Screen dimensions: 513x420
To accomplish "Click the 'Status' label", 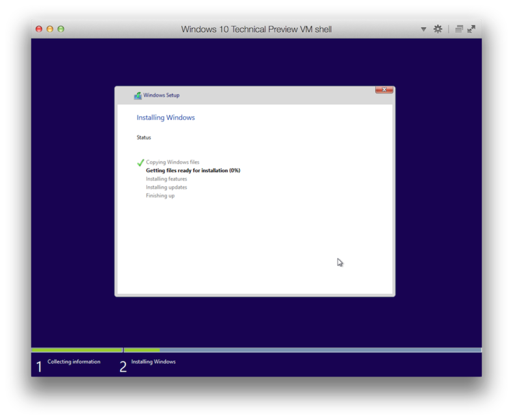I will [x=144, y=138].
